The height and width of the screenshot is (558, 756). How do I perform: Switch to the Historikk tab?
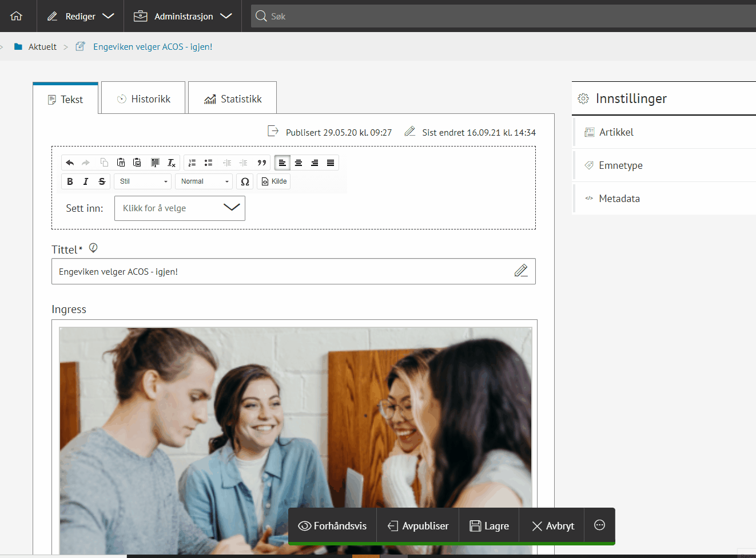tap(144, 99)
